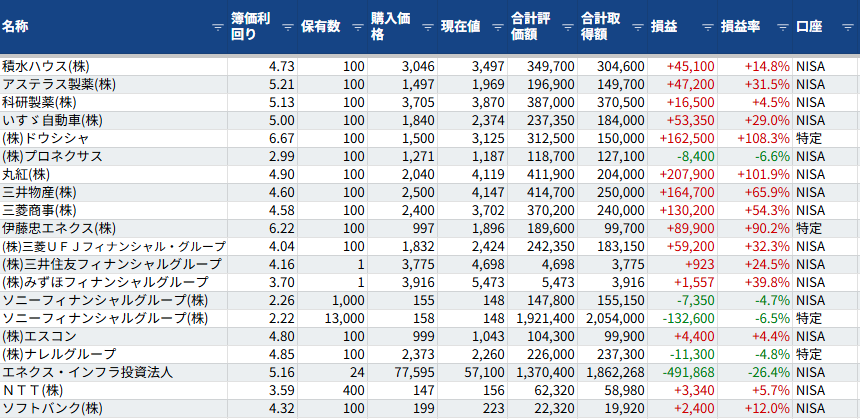Open the 損益 column filter icon
Viewport: 860px width, 419px height.
coord(707,27)
